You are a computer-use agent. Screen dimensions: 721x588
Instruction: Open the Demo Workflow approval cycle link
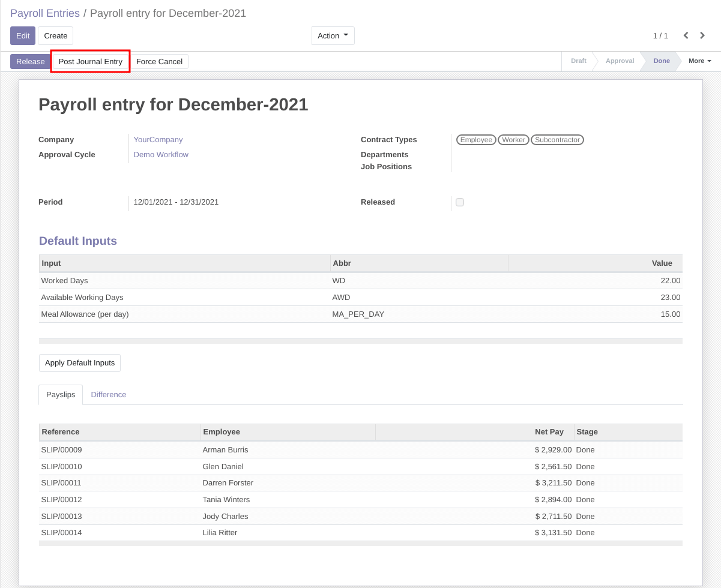click(161, 154)
